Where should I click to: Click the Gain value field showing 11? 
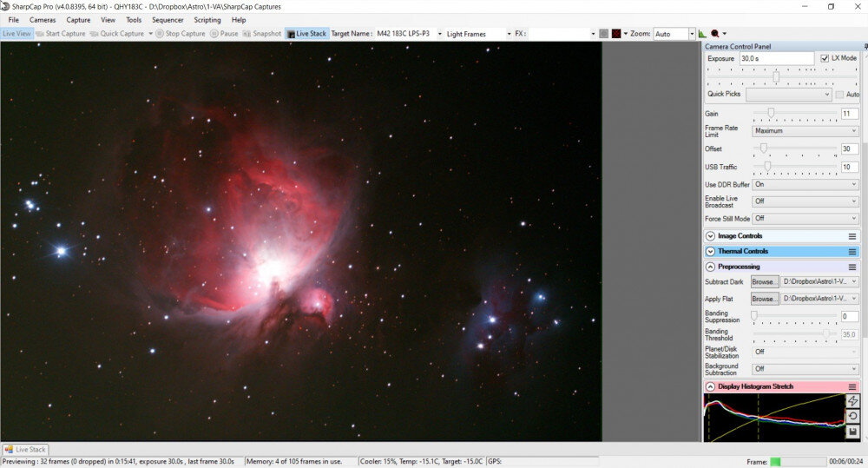[x=849, y=114]
